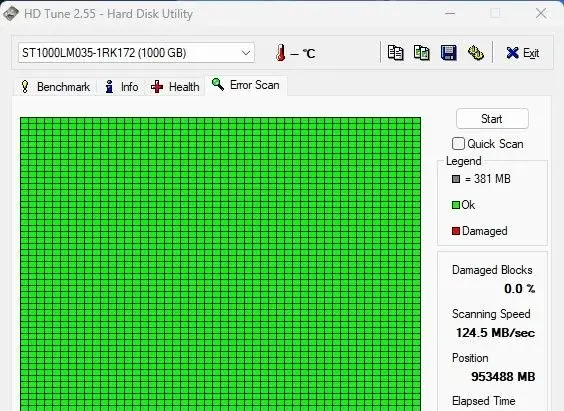Click the Legend group heading
The width and height of the screenshot is (564, 411).
click(463, 161)
